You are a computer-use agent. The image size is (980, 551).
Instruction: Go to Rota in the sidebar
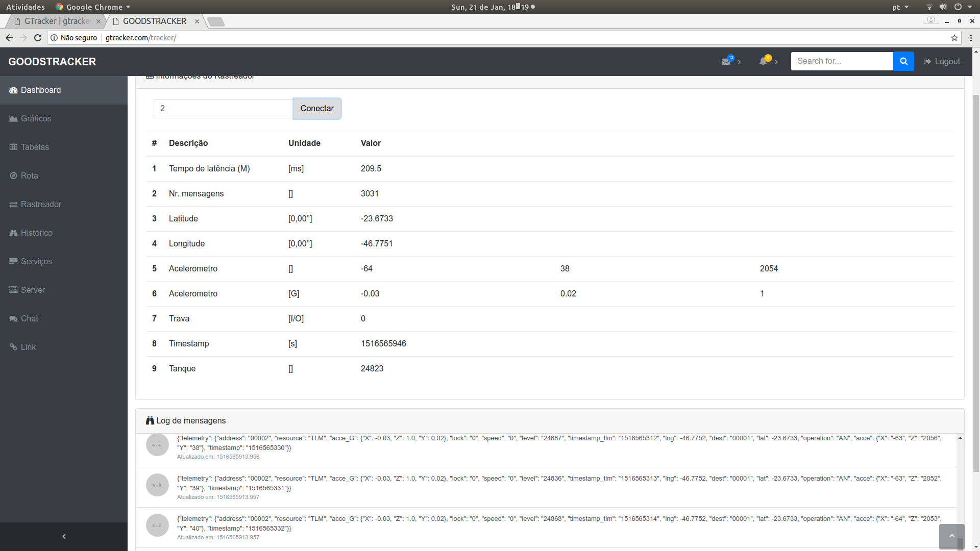tap(64, 176)
